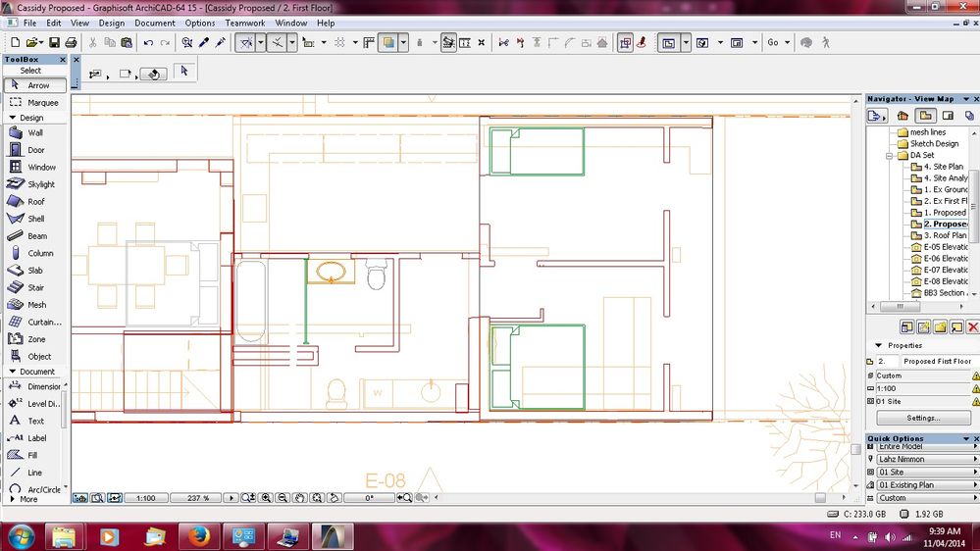The width and height of the screenshot is (980, 551).
Task: Open the Teamwork menu
Action: 244,23
